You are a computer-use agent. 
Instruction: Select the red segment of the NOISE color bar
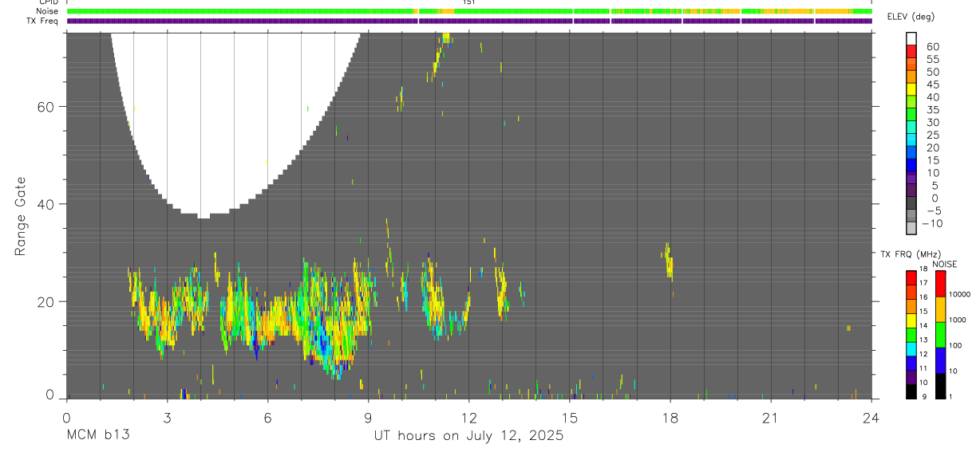point(940,284)
